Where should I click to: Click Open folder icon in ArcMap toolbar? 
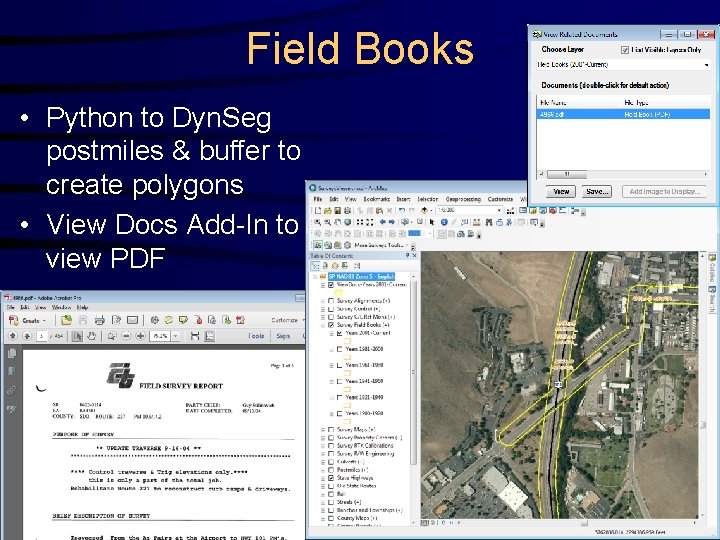pos(327,210)
